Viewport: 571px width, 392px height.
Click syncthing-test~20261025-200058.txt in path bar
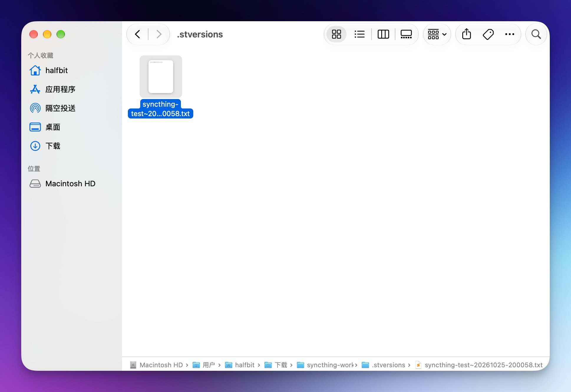click(479, 365)
